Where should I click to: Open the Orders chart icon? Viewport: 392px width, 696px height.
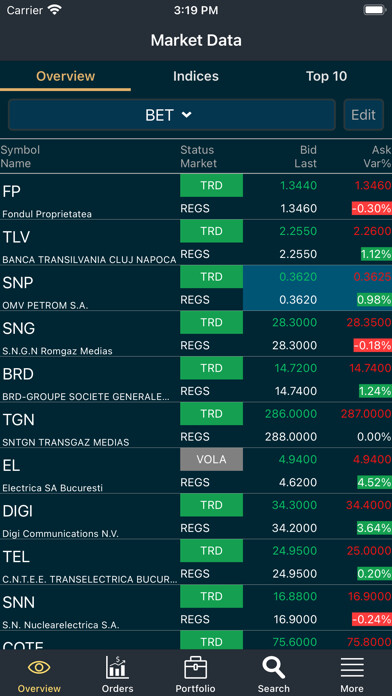pos(117,667)
